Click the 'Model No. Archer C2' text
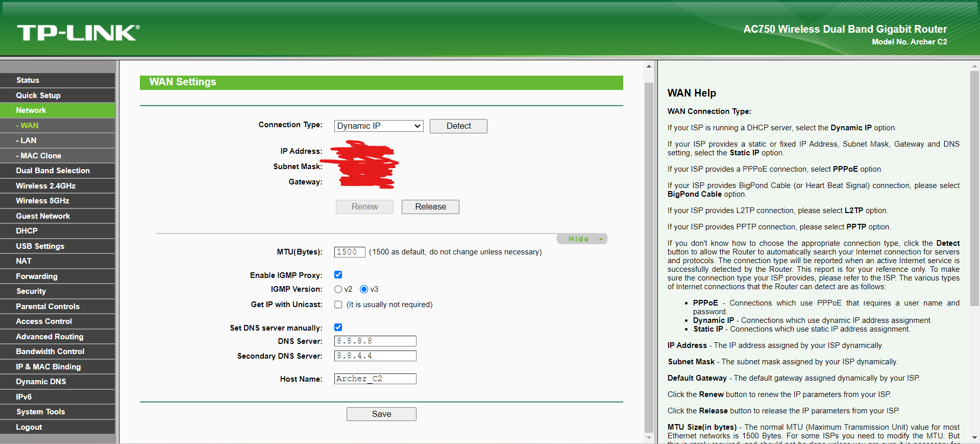980x444 pixels. point(910,42)
